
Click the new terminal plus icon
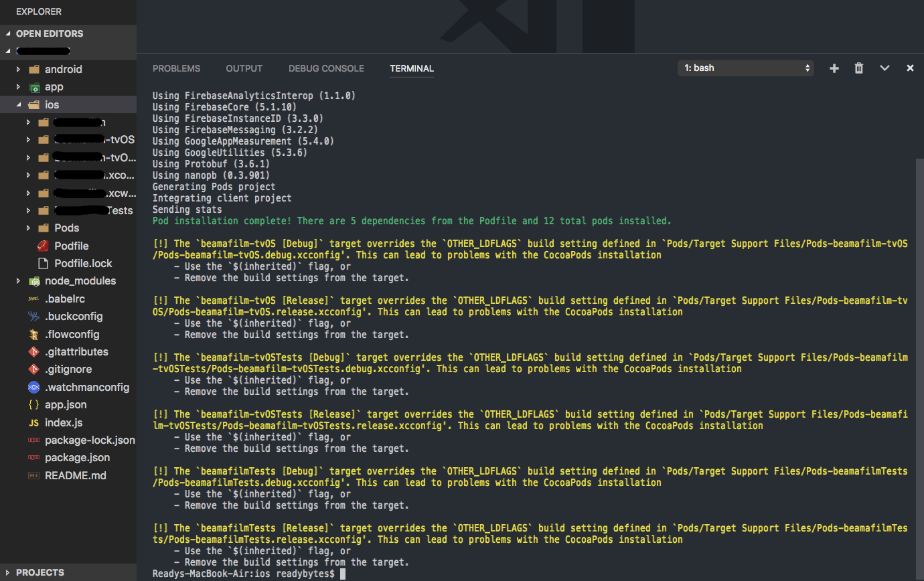834,68
